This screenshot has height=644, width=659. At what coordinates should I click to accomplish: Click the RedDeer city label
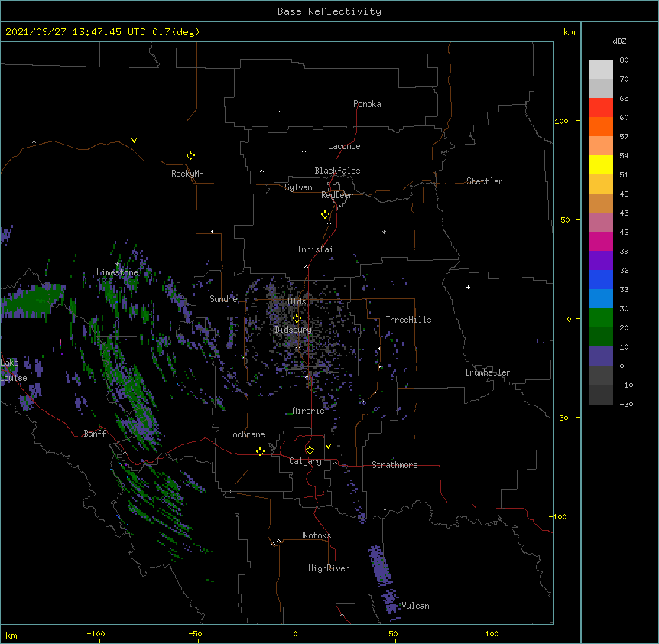(x=336, y=195)
